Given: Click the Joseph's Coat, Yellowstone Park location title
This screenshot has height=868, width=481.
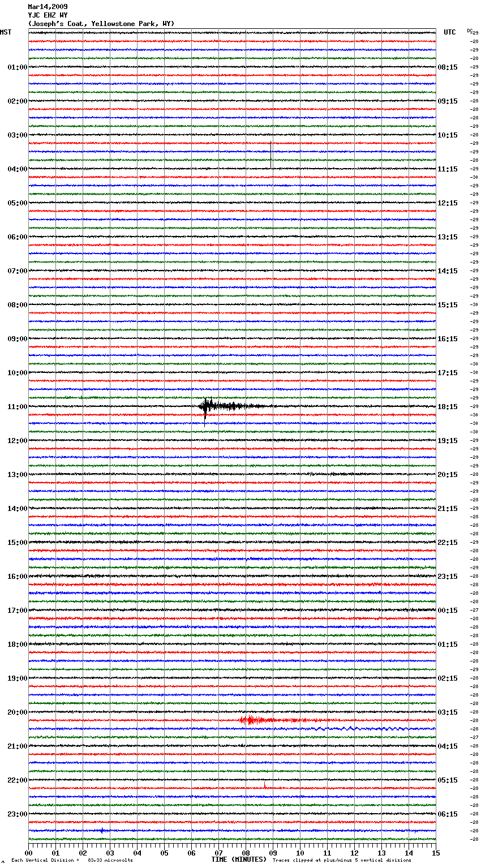Looking at the screenshot, I should tap(101, 24).
